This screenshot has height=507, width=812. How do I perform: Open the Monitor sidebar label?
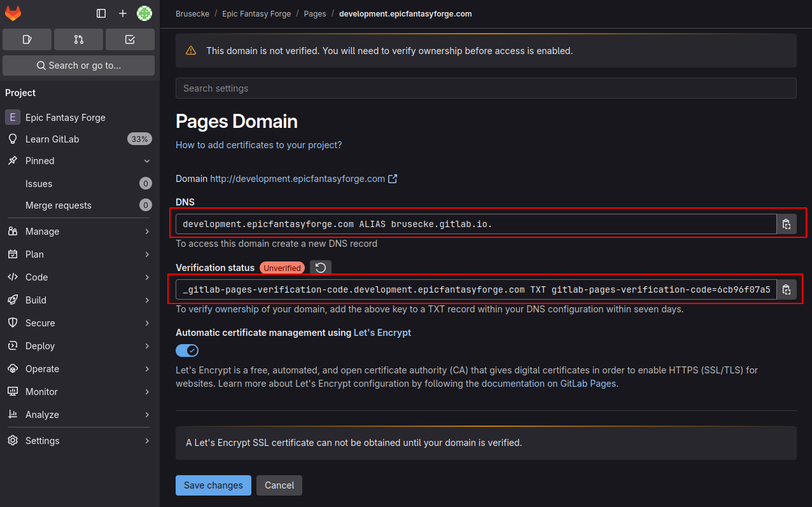(x=41, y=392)
